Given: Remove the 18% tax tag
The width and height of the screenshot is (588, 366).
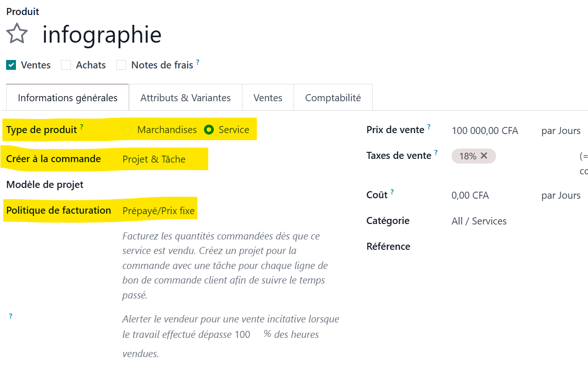Looking at the screenshot, I should click(484, 156).
